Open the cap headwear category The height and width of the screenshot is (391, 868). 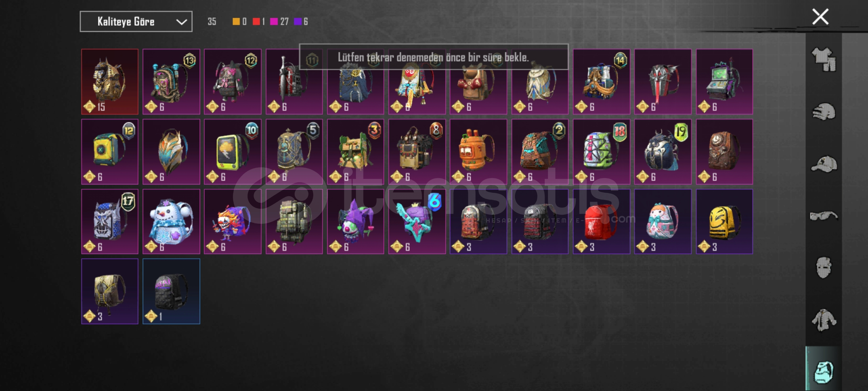click(x=824, y=164)
